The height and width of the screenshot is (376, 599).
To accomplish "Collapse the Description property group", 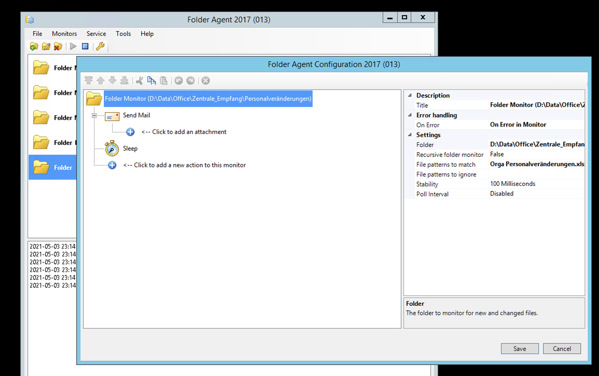I will click(410, 96).
